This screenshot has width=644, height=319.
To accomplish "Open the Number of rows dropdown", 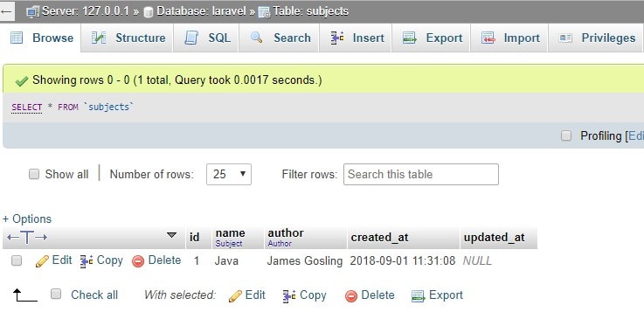I will click(229, 174).
